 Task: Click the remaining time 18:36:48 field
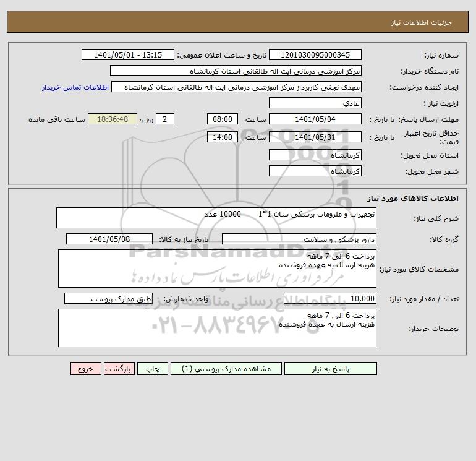[113, 119]
